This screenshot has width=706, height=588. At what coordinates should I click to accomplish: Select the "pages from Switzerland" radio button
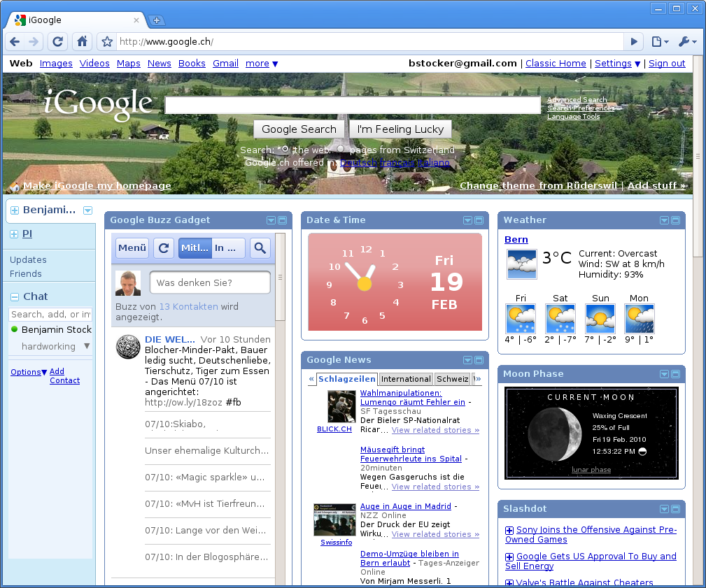pos(341,149)
